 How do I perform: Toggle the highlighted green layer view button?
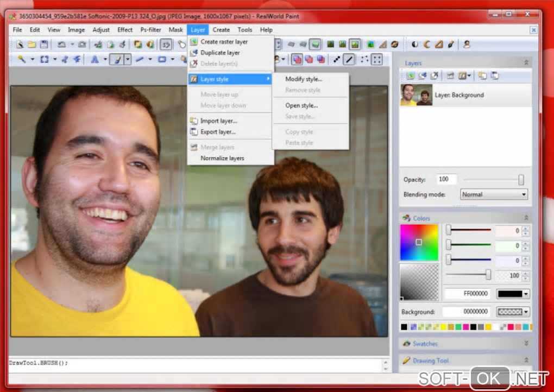point(315,45)
